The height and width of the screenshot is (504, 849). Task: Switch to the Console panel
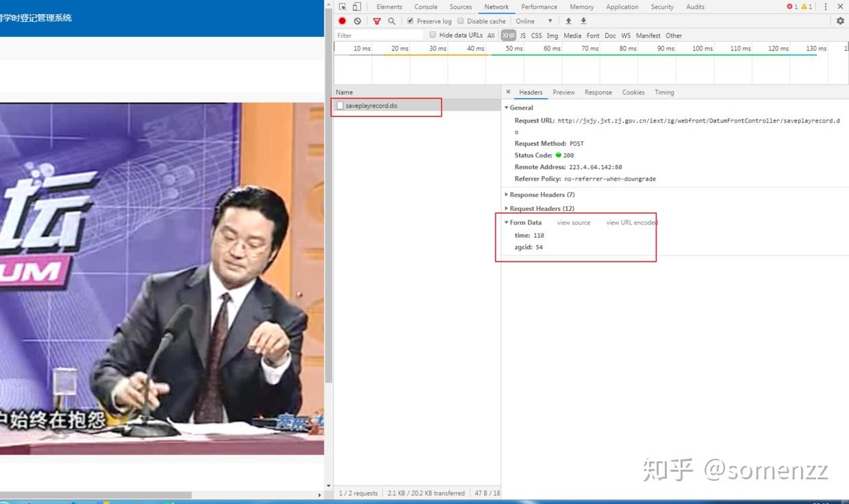click(426, 7)
